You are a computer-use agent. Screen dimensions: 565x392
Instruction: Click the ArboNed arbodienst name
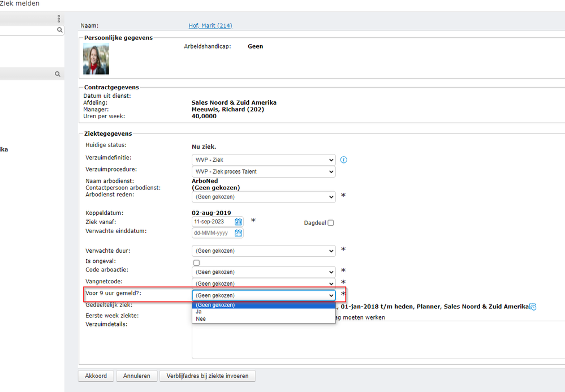[x=205, y=181]
